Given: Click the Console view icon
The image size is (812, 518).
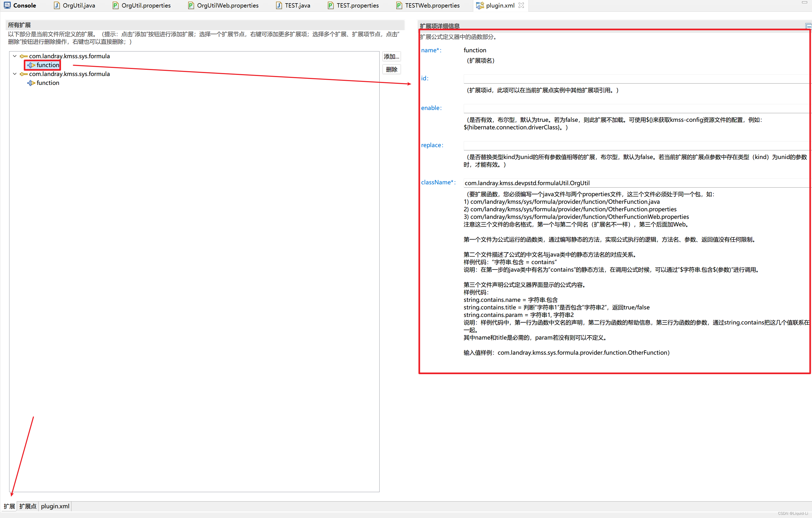Looking at the screenshot, I should pos(7,5).
